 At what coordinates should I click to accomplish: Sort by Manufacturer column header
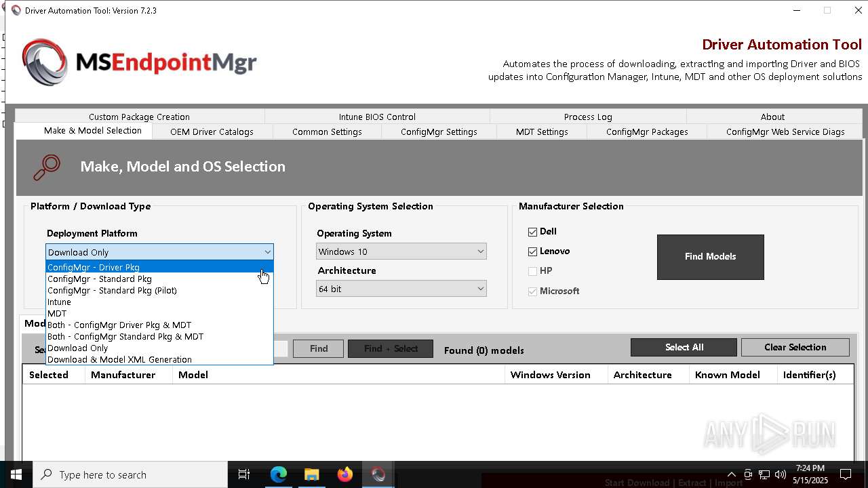pyautogui.click(x=129, y=375)
